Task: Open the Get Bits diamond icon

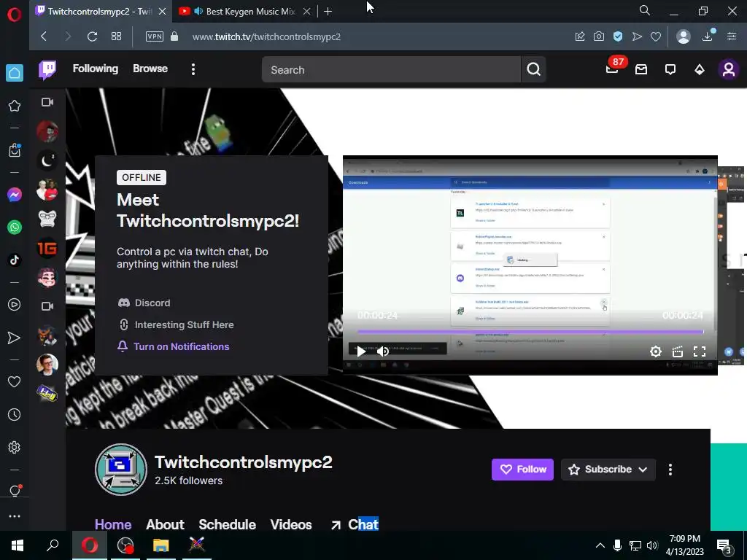Action: [700, 70]
